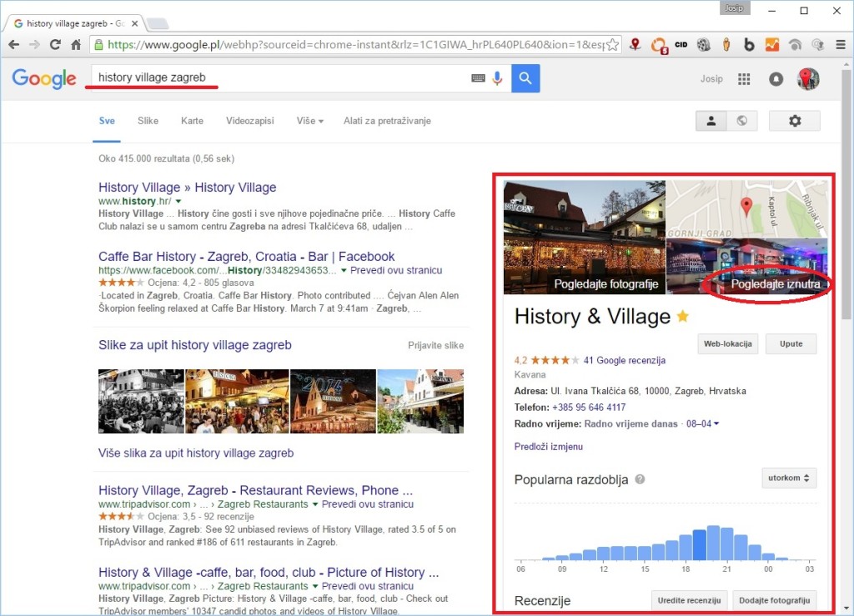Call phone number +385 95 646 4117
This screenshot has width=854, height=616.
(x=589, y=407)
